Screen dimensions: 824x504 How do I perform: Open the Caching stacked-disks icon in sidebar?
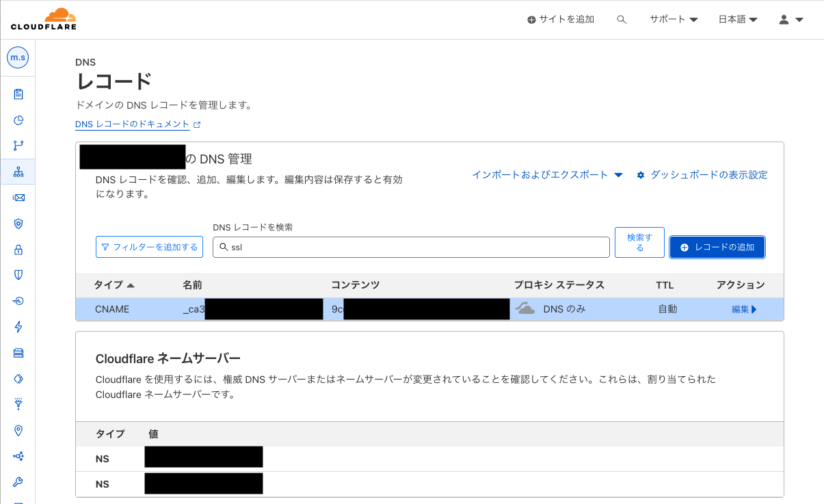tap(18, 353)
